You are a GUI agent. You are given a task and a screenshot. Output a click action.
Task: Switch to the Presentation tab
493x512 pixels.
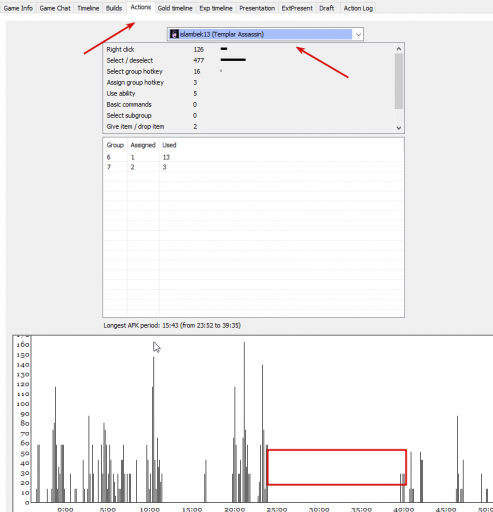pos(257,8)
